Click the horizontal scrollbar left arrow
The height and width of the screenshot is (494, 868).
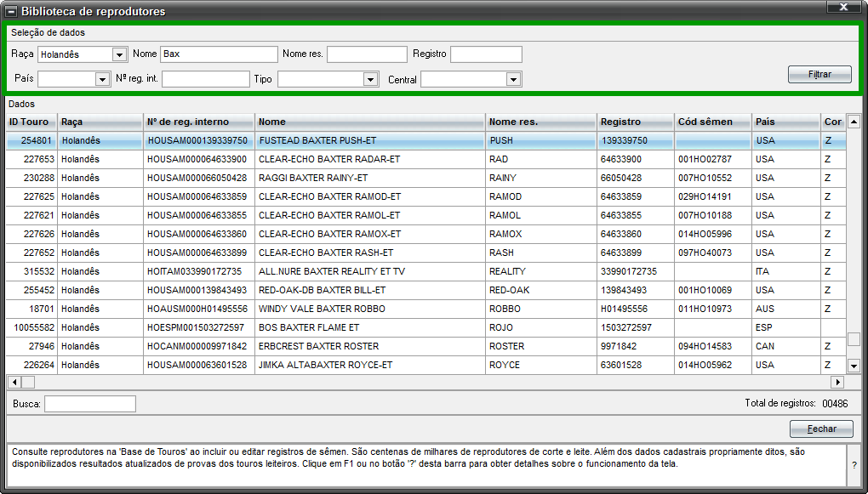[14, 382]
